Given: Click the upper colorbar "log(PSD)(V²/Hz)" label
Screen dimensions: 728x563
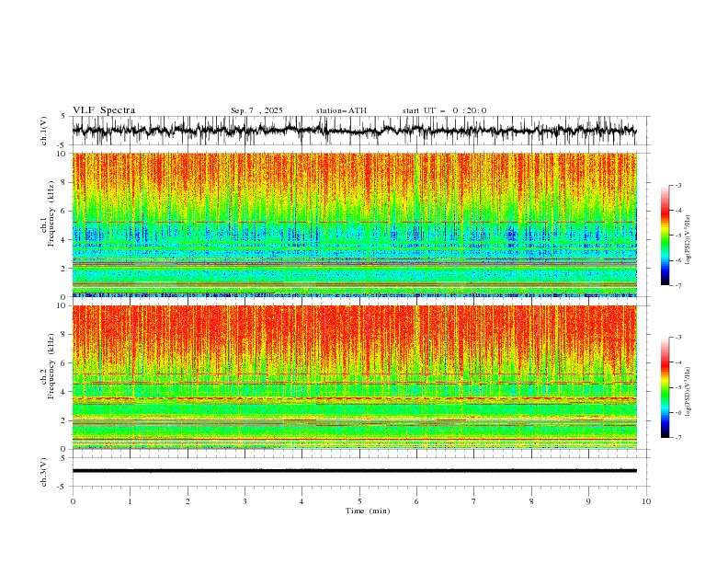Looking at the screenshot, I should click(688, 240).
